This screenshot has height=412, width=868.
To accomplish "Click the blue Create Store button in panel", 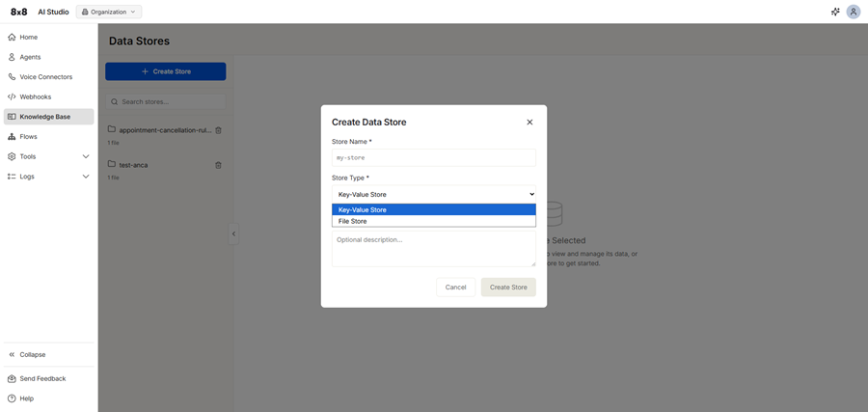I will point(166,71).
